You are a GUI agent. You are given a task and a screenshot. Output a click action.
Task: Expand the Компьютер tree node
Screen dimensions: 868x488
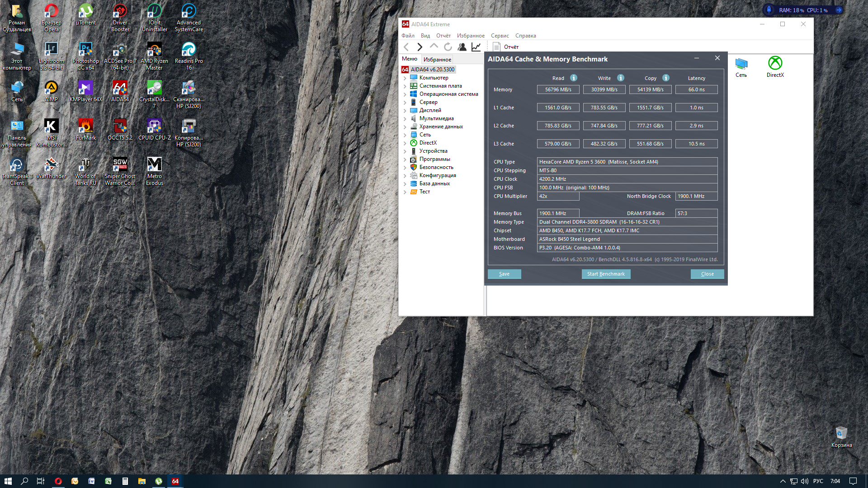point(405,78)
